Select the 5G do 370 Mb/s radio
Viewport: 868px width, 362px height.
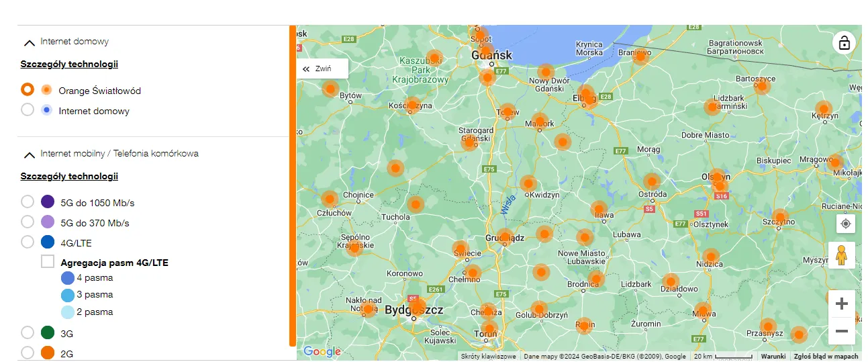pos(28,222)
